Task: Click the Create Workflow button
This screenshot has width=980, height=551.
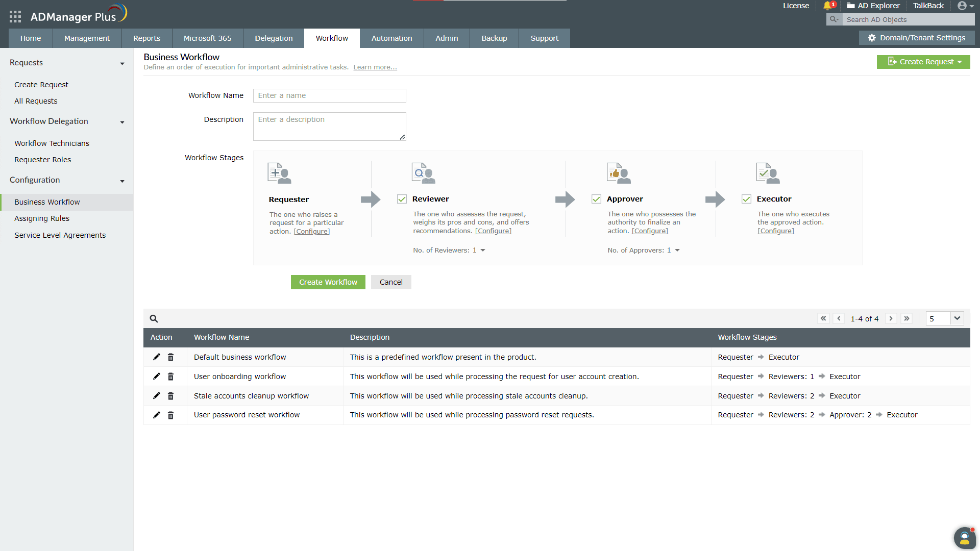Action: tap(328, 282)
